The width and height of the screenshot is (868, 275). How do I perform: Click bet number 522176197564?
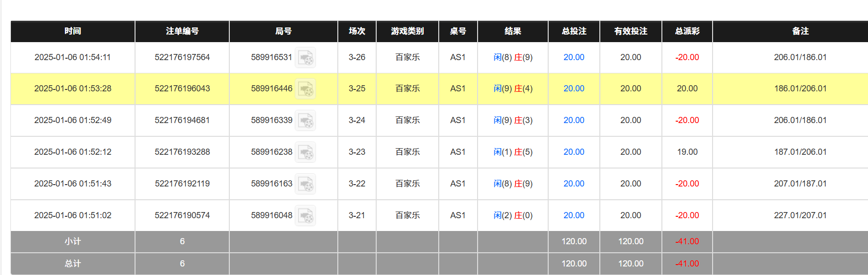coord(182,57)
